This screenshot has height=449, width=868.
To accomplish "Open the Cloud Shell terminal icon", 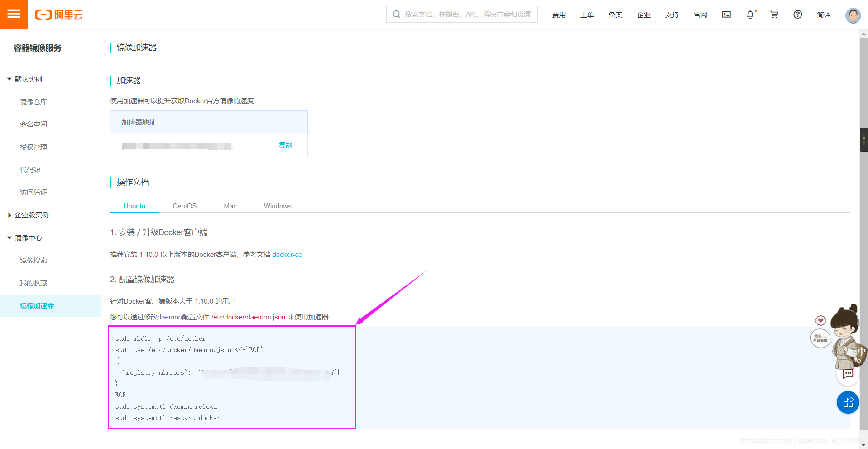I will click(x=726, y=14).
